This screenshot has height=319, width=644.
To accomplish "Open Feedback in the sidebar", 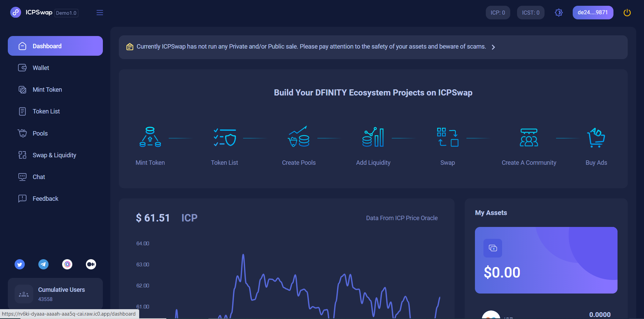I will click(55, 199).
